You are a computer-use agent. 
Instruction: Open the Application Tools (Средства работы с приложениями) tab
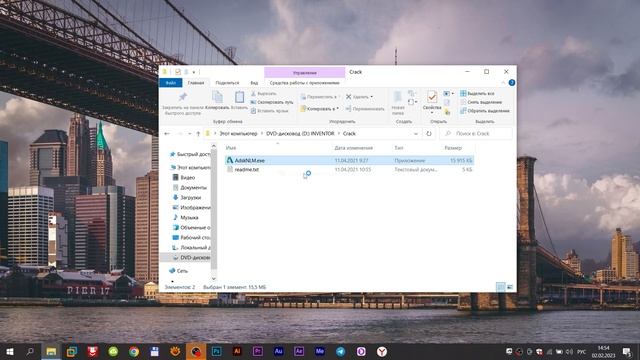point(304,83)
